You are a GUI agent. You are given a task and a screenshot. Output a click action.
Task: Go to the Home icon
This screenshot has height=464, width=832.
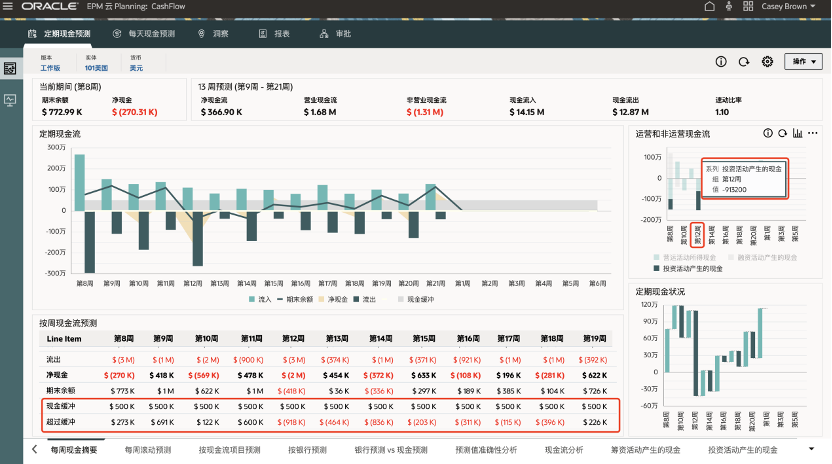pos(709,7)
